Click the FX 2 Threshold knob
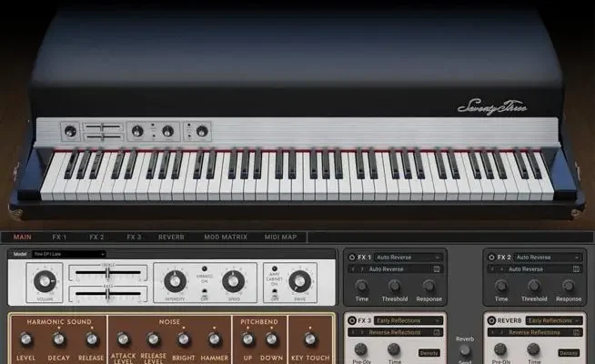This screenshot has width=595, height=364. 534,286
